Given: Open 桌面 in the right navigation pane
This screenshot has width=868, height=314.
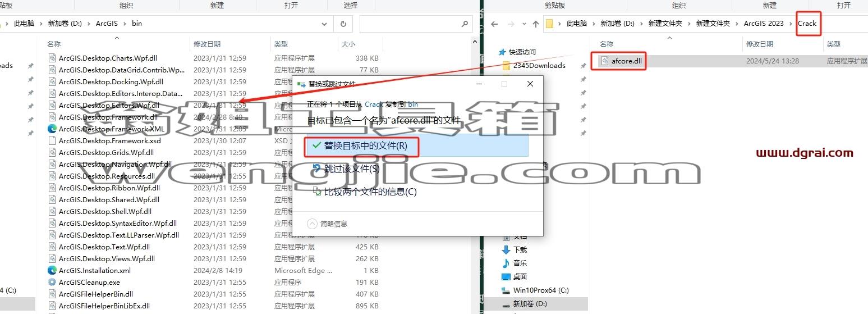Looking at the screenshot, I should (x=520, y=276).
